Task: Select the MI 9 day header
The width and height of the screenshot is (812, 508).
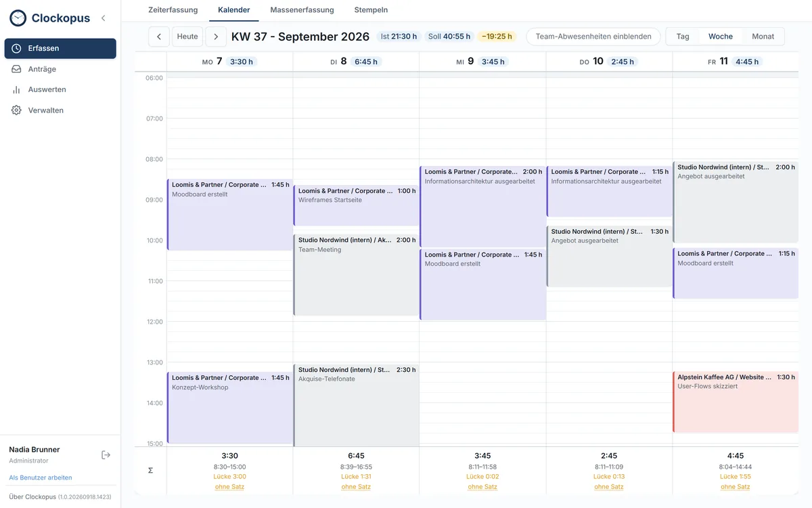Action: click(x=482, y=62)
